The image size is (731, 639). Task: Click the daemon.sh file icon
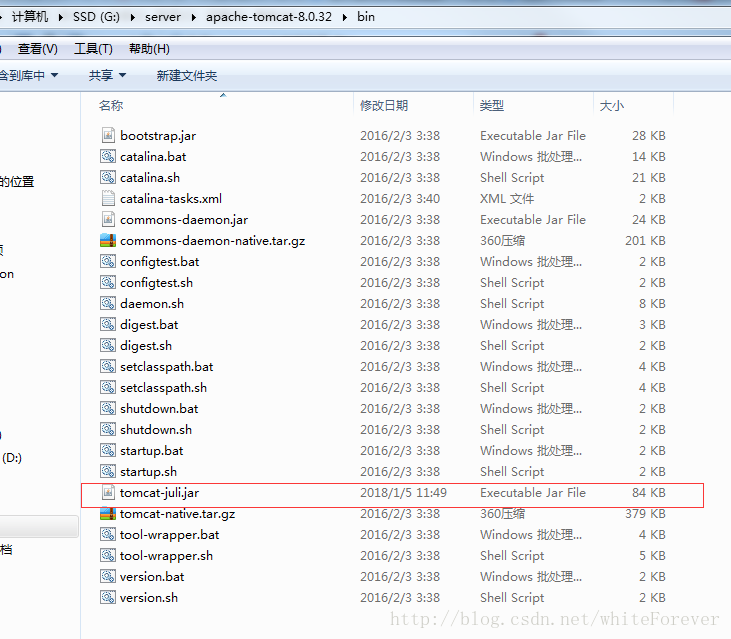coord(108,303)
